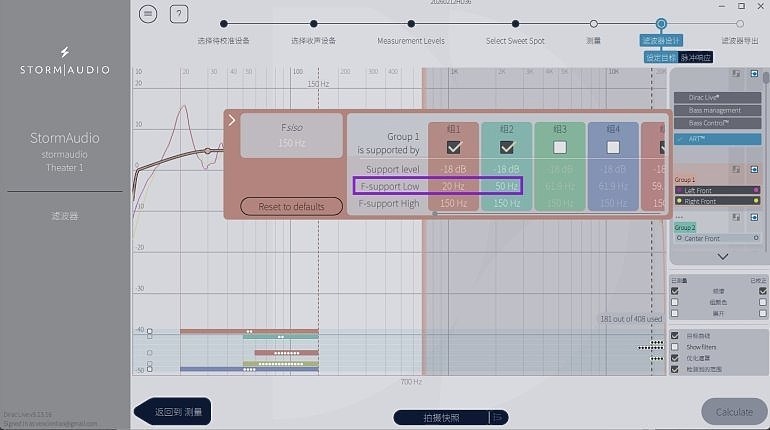Select the Left Front channel
Screen dimensions: 770x430
coord(717,190)
